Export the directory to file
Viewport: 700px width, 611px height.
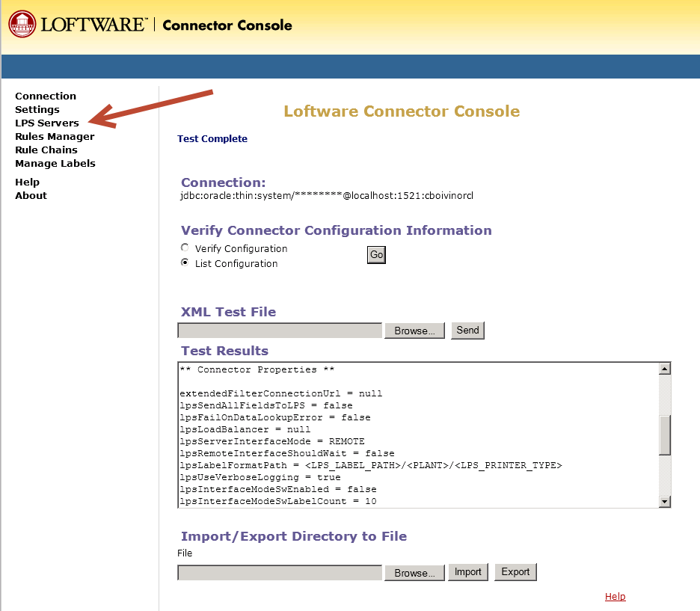[x=515, y=571]
